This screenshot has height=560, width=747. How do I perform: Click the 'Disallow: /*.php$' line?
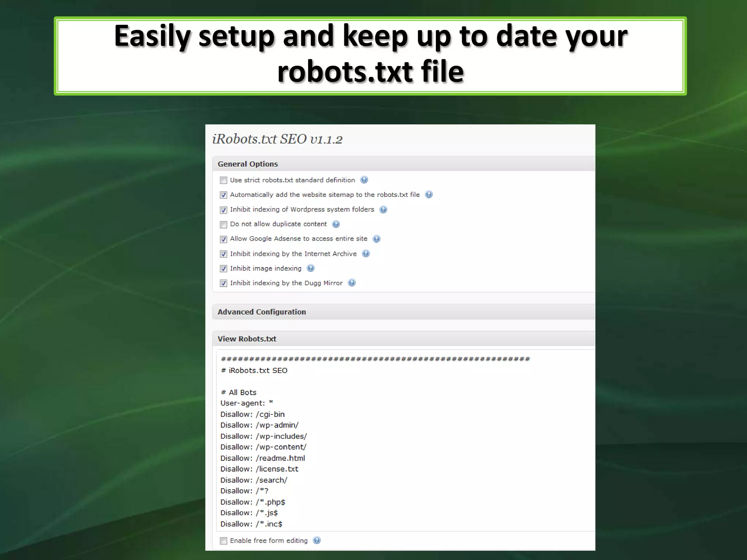point(253,502)
